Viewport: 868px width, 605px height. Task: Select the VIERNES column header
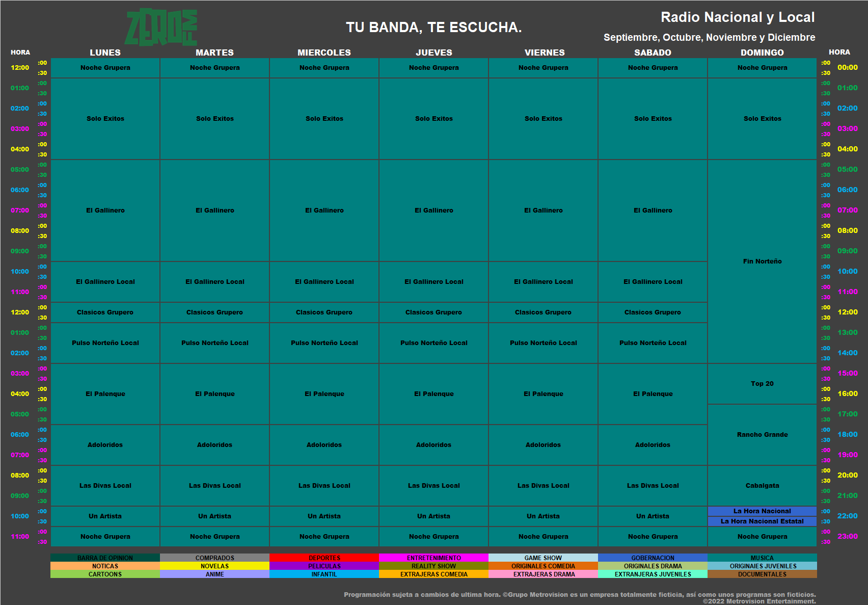(x=545, y=52)
